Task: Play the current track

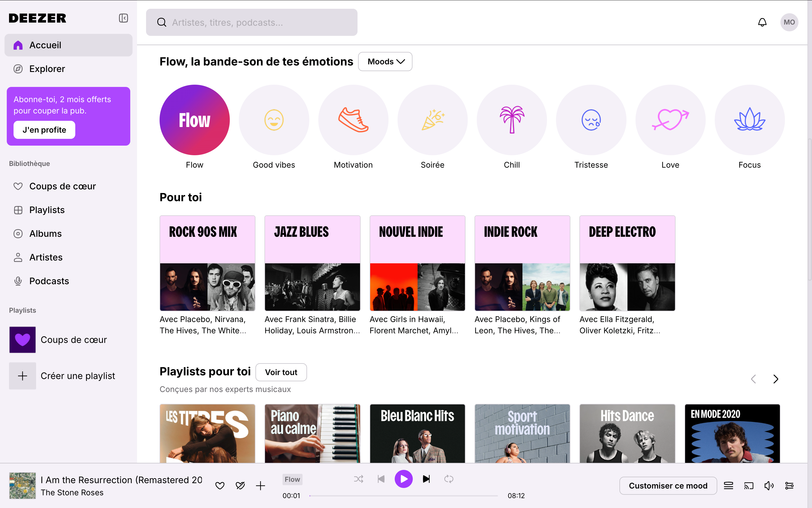Action: pos(404,479)
